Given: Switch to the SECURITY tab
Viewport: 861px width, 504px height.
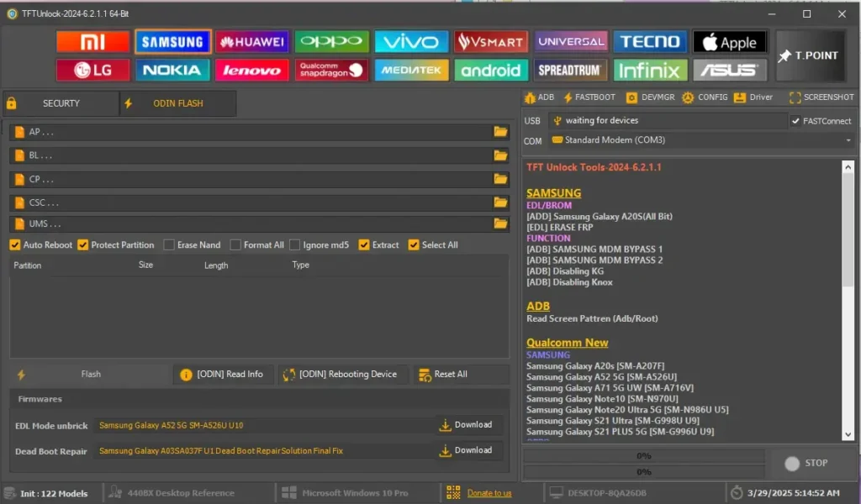Looking at the screenshot, I should [61, 103].
